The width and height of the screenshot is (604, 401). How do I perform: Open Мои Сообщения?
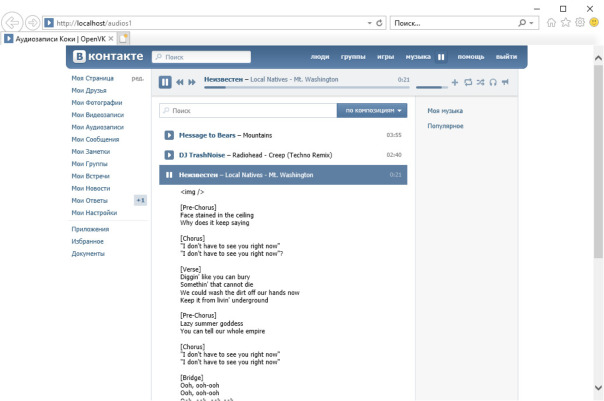95,139
